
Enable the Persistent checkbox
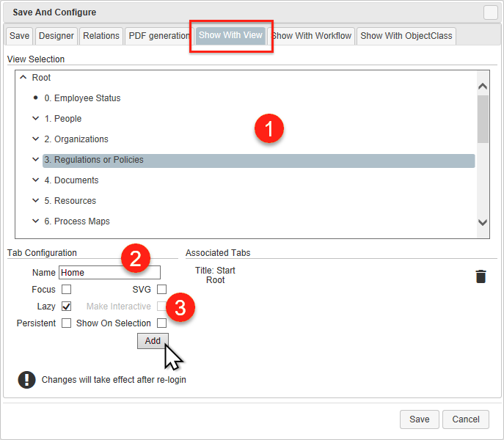pyautogui.click(x=67, y=323)
